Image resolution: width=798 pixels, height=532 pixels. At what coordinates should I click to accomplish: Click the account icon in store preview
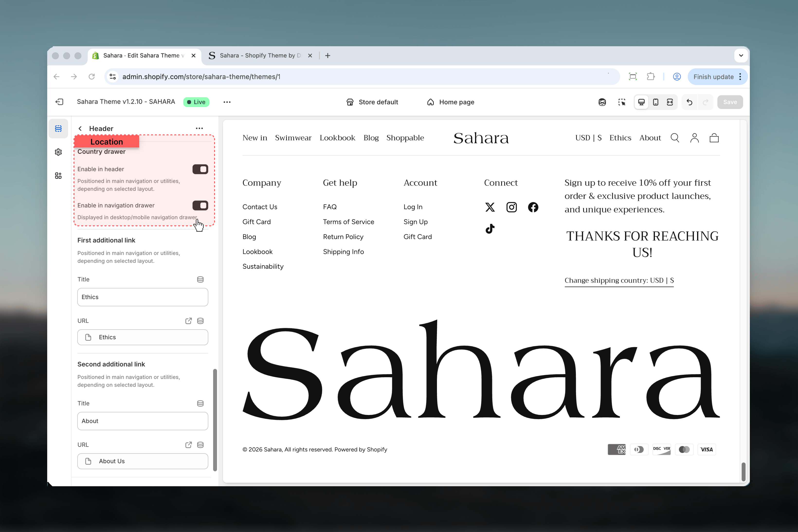[x=694, y=138]
